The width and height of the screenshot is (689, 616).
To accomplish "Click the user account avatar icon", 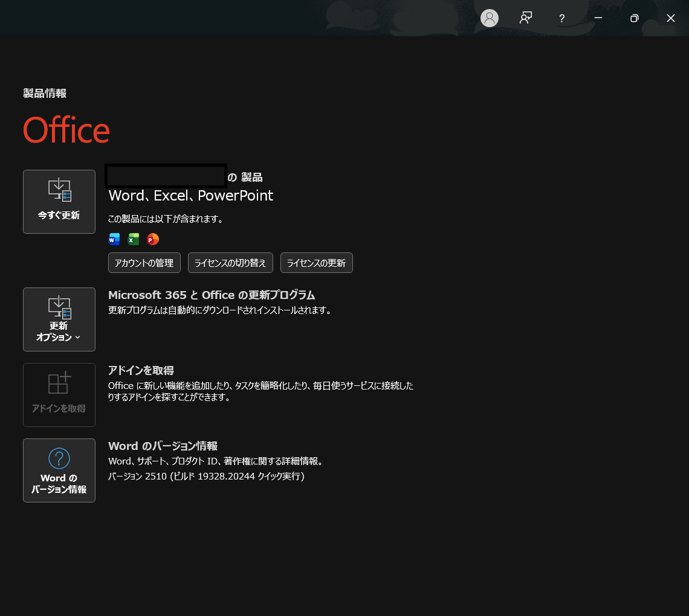I will click(x=489, y=18).
